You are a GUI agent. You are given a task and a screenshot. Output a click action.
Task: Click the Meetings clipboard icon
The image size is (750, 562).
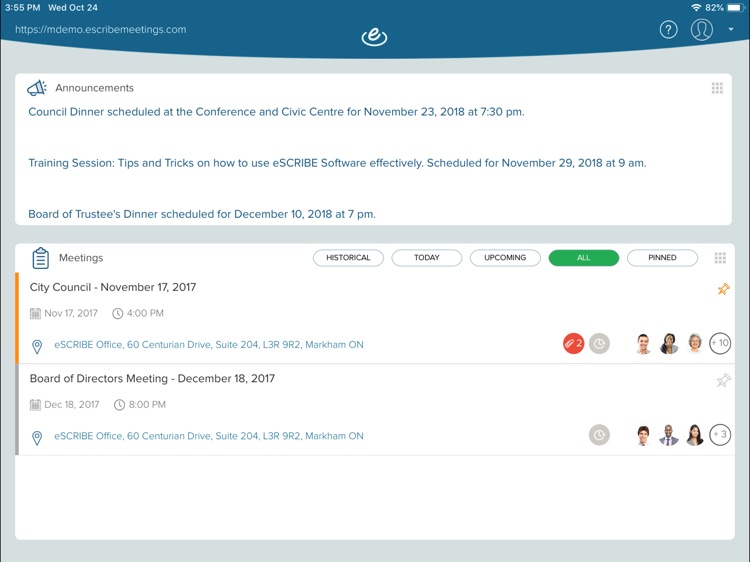point(41,258)
